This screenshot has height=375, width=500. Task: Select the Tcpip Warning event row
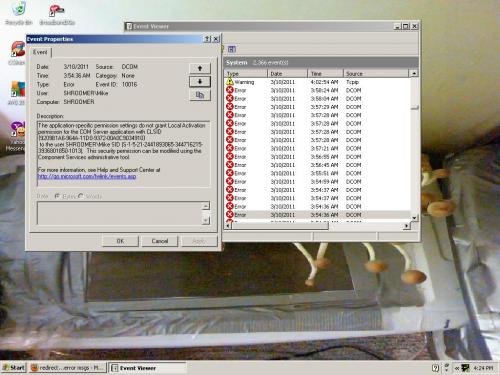click(318, 82)
